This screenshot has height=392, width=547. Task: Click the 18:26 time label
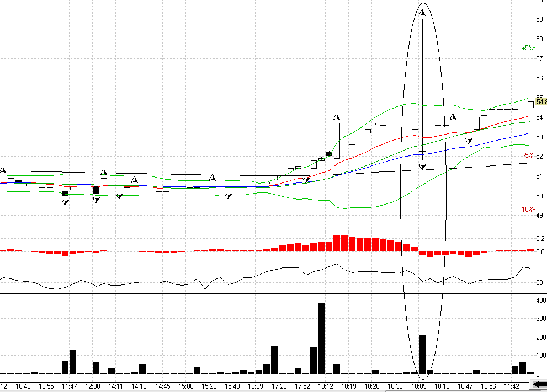pos(372,386)
